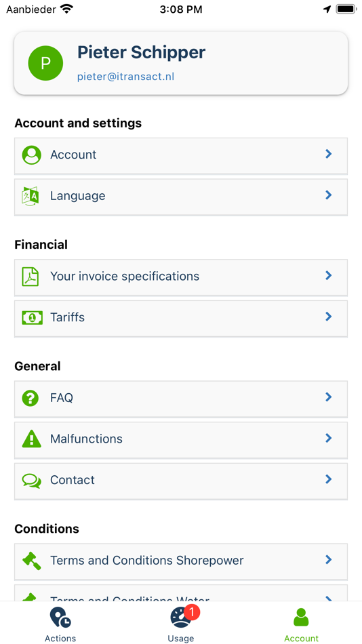Open Terms and Conditions Shorepower

[x=181, y=561]
